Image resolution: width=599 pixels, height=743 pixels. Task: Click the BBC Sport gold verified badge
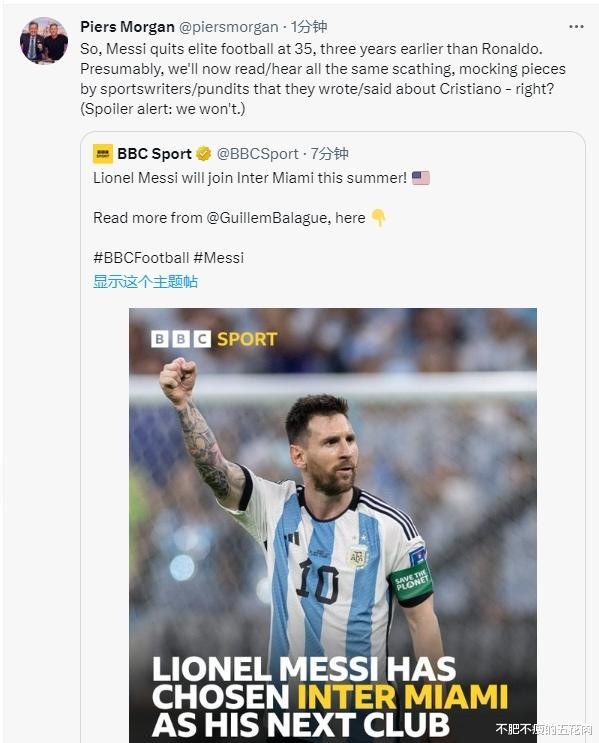[x=204, y=154]
